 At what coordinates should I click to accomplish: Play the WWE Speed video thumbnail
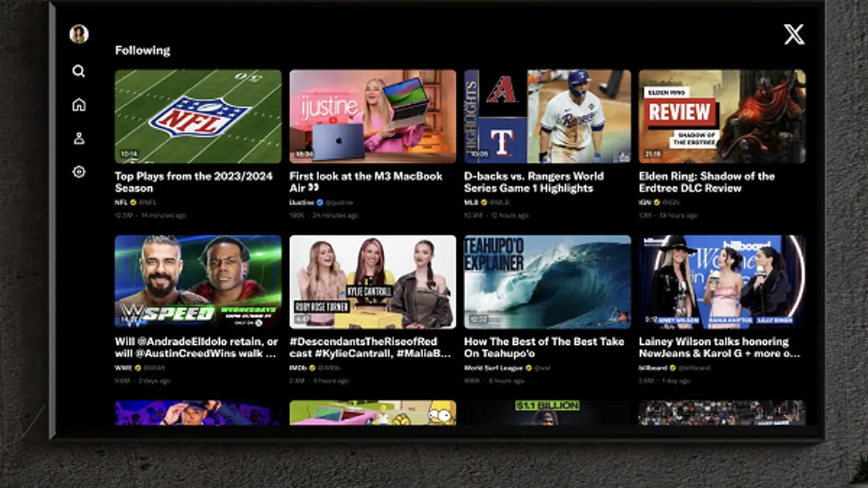coord(198,282)
